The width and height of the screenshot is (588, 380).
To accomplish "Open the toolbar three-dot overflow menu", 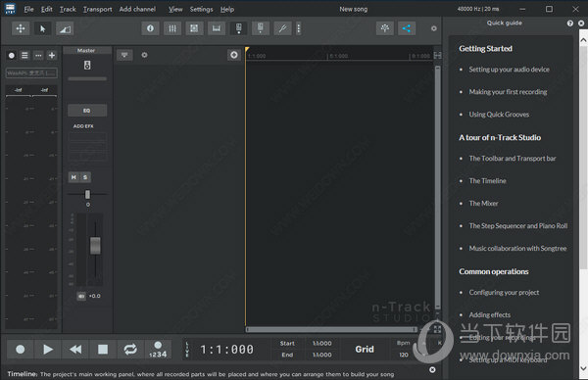I will [299, 28].
